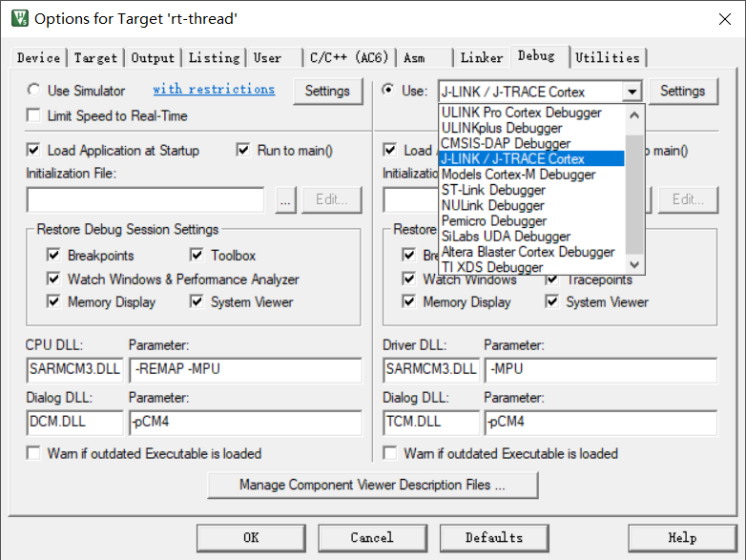Toggle hardware-side Memory Display checkbox
Image resolution: width=746 pixels, height=560 pixels.
tap(408, 301)
